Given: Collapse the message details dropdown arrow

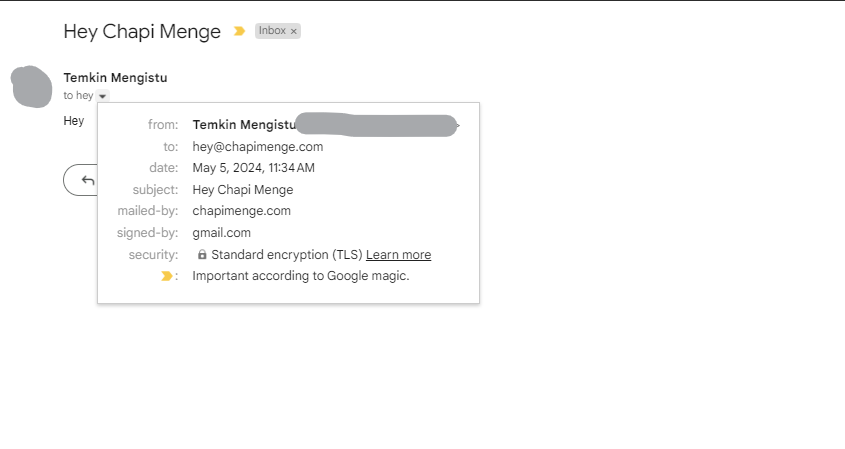Looking at the screenshot, I should tap(104, 96).
